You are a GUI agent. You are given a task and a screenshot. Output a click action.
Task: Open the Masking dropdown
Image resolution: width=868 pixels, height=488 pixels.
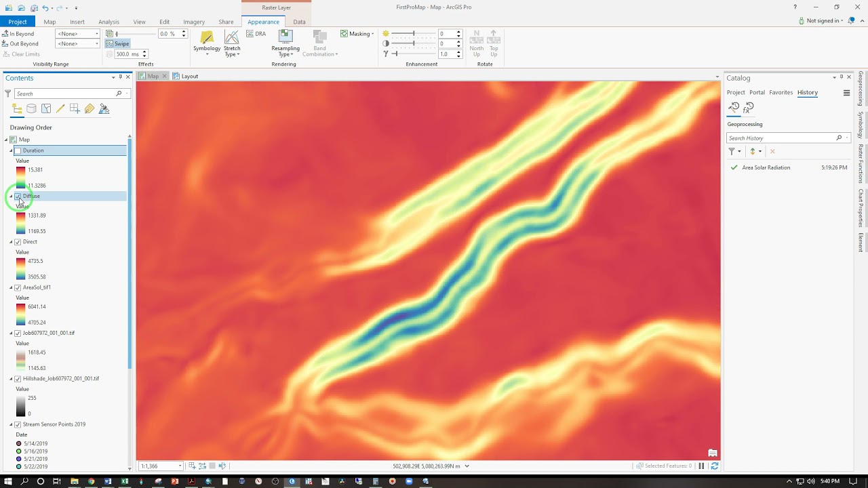tap(357, 34)
